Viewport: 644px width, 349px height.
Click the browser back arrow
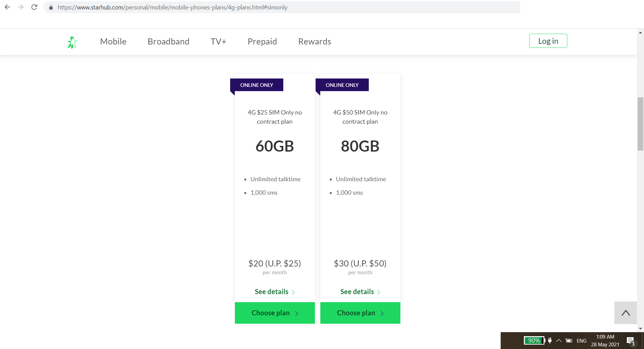7,7
